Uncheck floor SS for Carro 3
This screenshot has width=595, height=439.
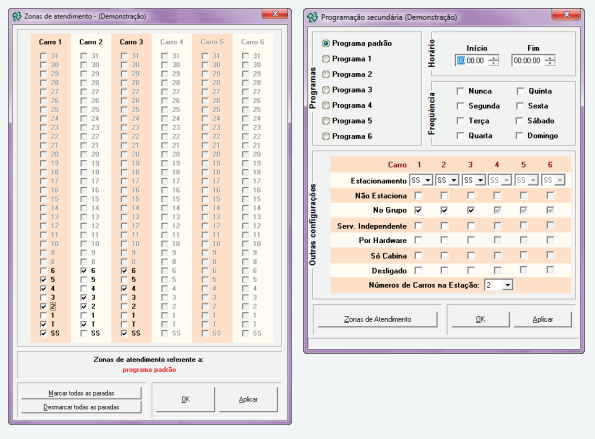coord(124,333)
